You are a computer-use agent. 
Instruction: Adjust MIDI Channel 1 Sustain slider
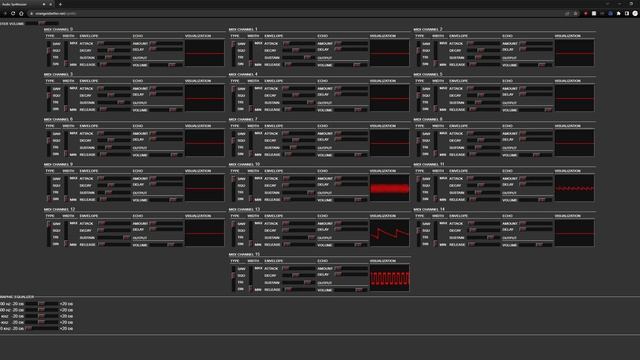point(299,58)
